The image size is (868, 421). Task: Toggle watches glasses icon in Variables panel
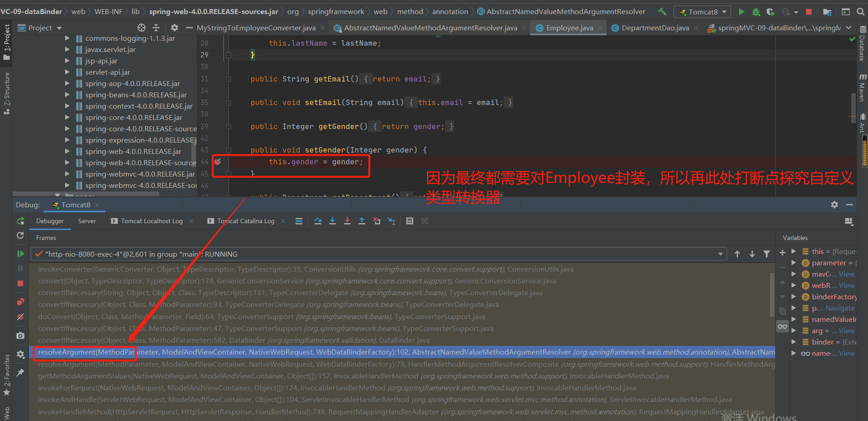click(x=783, y=326)
